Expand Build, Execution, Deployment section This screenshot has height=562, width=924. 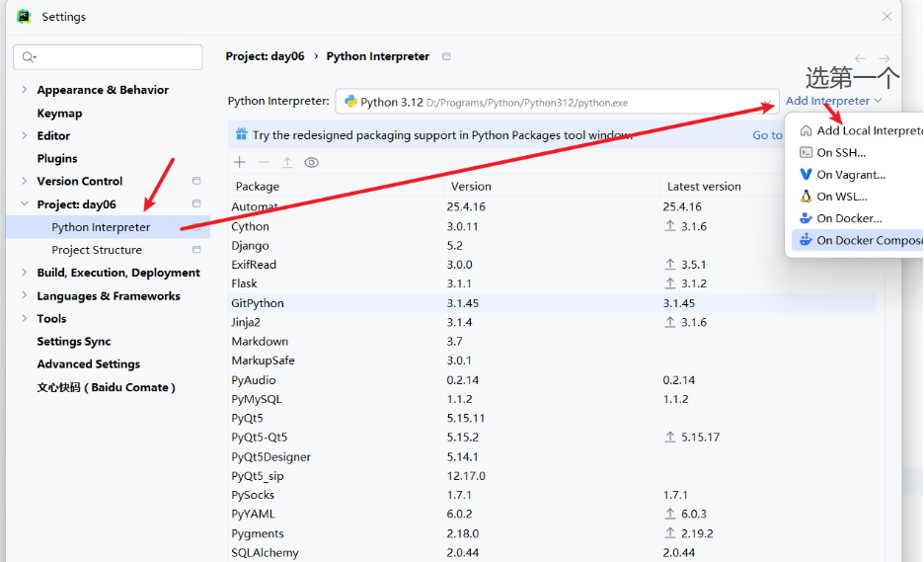click(24, 272)
